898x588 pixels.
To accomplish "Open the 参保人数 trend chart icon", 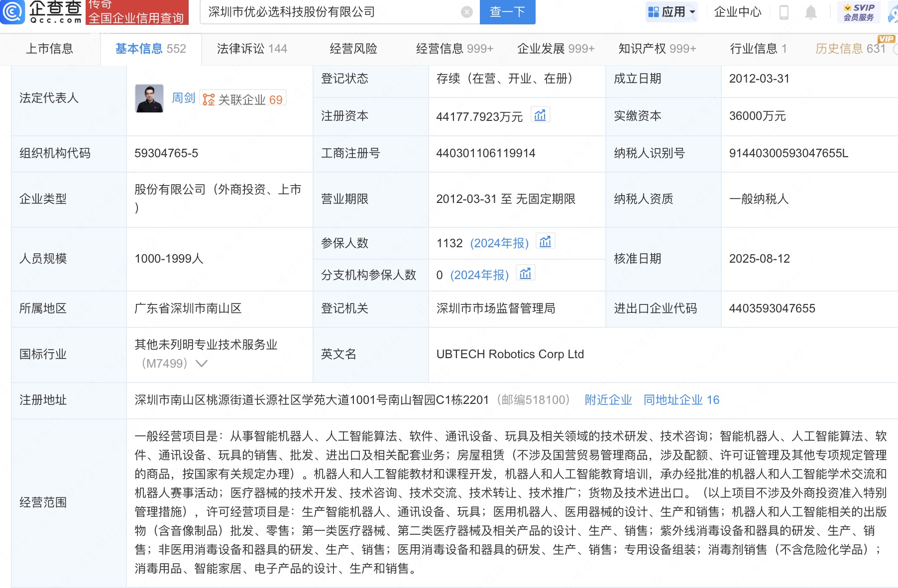I will (546, 242).
